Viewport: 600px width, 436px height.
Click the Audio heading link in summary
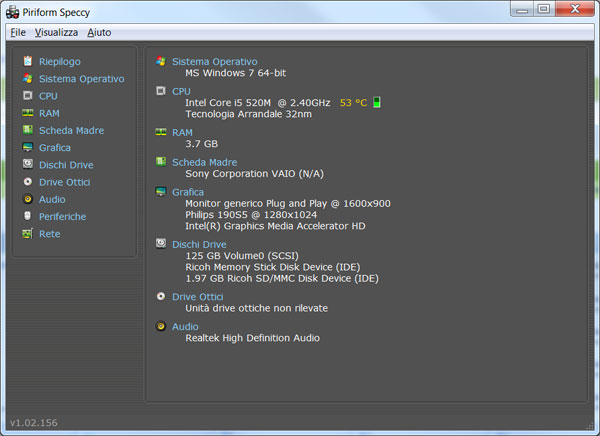point(185,326)
